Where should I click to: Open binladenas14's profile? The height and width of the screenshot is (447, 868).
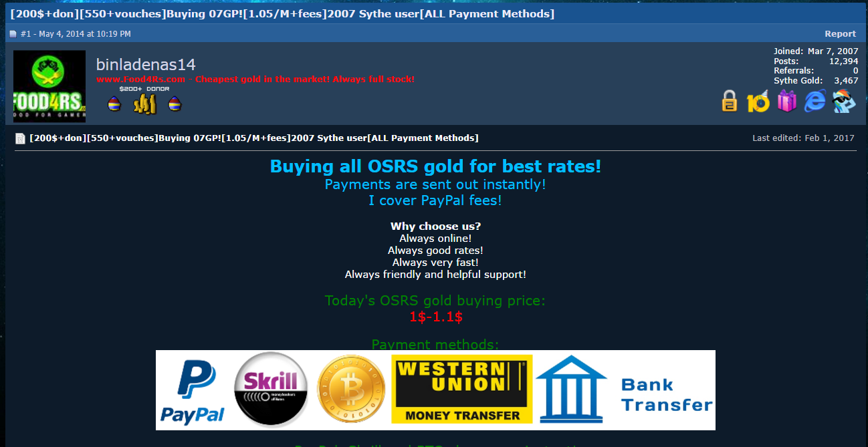(x=146, y=64)
